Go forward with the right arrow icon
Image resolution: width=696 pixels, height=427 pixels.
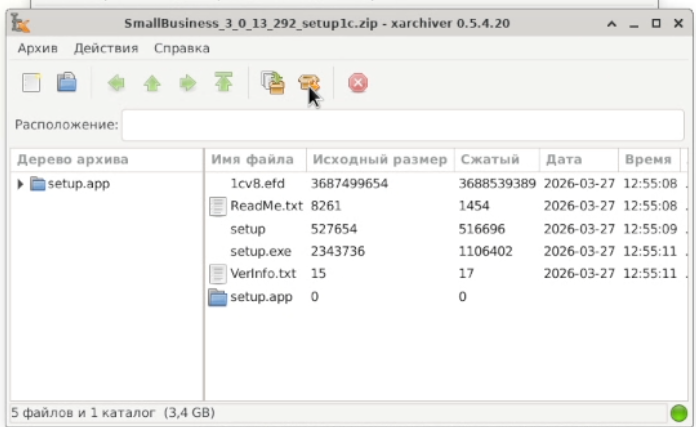point(188,83)
